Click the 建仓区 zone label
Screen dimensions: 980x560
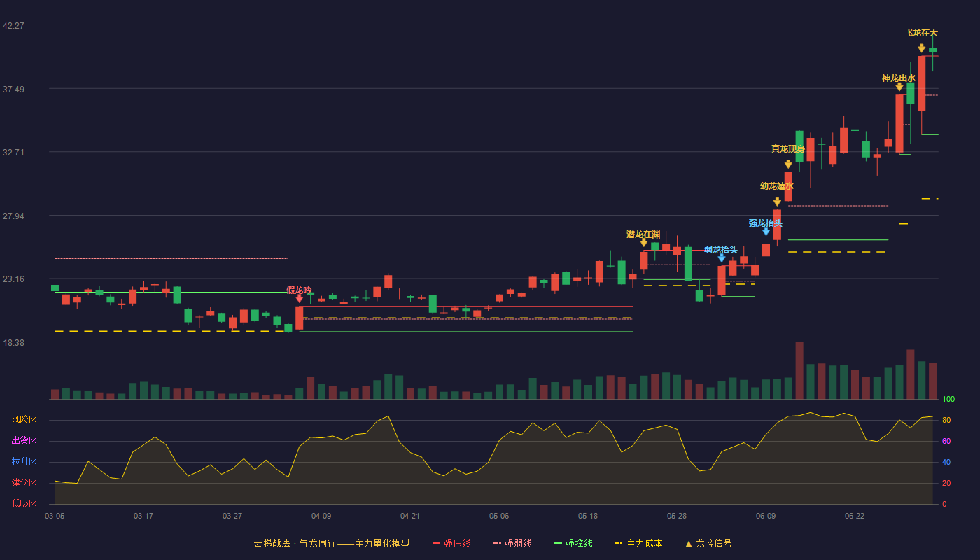24,483
